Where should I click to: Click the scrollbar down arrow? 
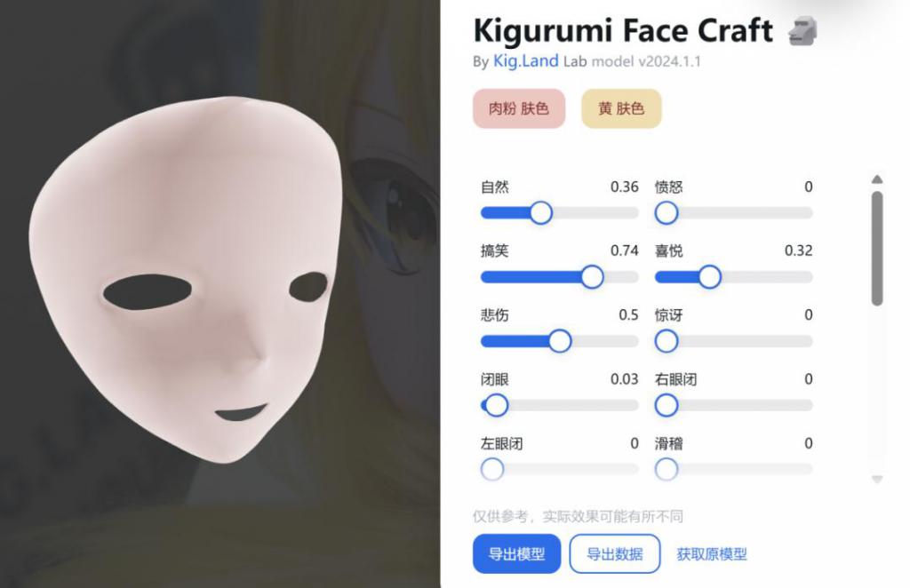click(877, 479)
